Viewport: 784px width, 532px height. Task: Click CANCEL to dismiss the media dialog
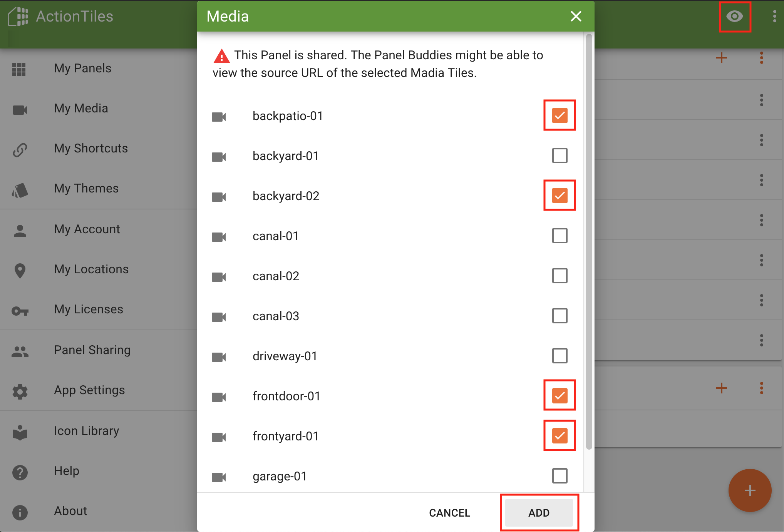pyautogui.click(x=449, y=511)
